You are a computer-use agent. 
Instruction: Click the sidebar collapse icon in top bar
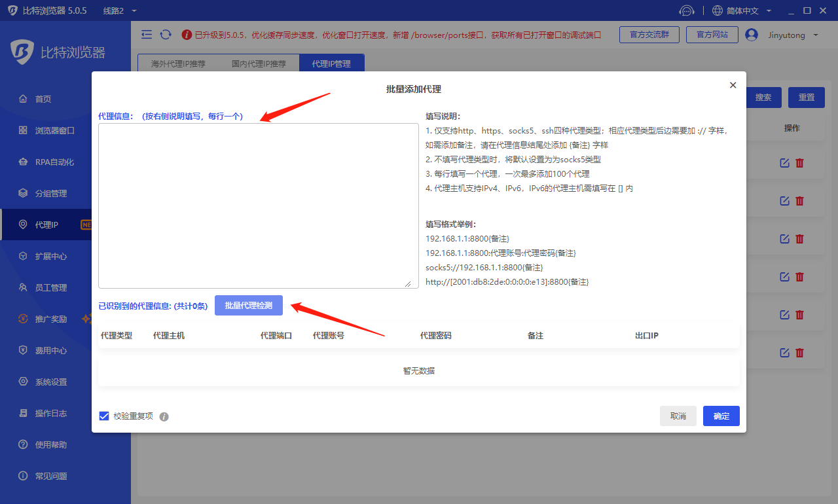147,35
